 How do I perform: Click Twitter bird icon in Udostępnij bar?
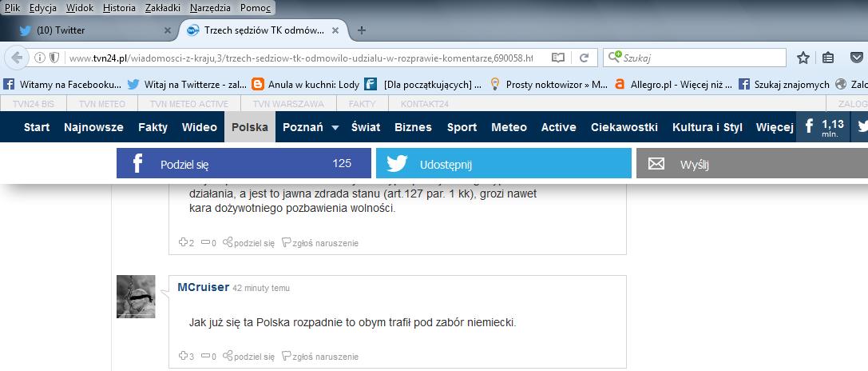click(398, 164)
